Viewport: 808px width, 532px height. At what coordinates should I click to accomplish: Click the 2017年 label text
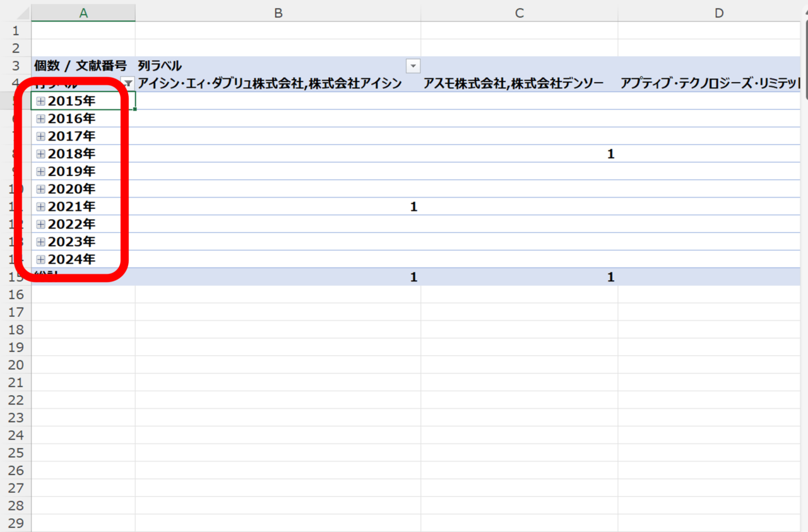(x=71, y=136)
